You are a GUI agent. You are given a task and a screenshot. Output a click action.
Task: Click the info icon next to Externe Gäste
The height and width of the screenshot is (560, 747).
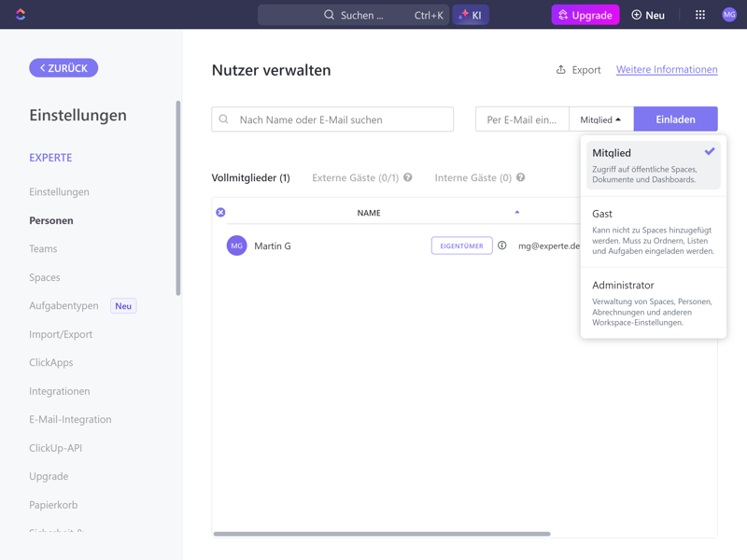point(408,177)
